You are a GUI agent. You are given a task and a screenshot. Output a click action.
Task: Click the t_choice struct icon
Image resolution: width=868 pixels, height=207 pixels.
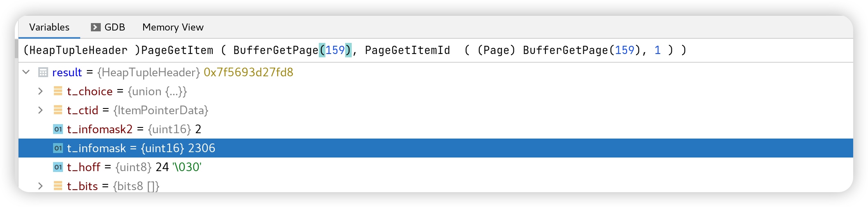pos(58,91)
